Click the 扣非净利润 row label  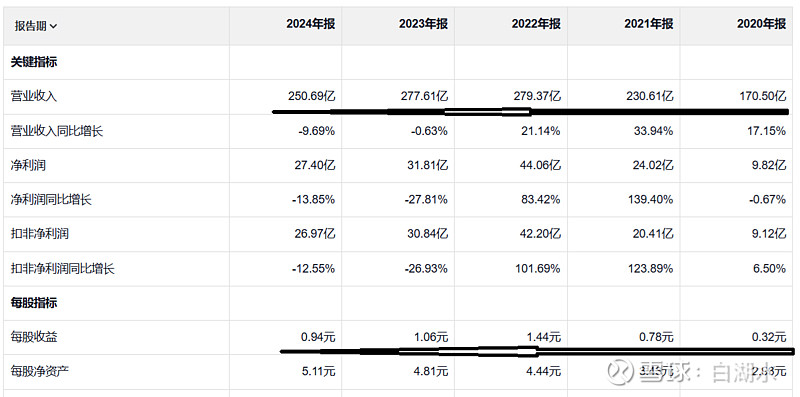(x=39, y=234)
